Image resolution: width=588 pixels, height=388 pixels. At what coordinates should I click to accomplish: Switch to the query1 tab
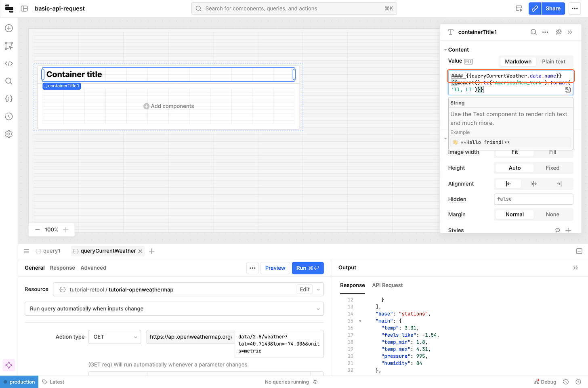(48, 251)
